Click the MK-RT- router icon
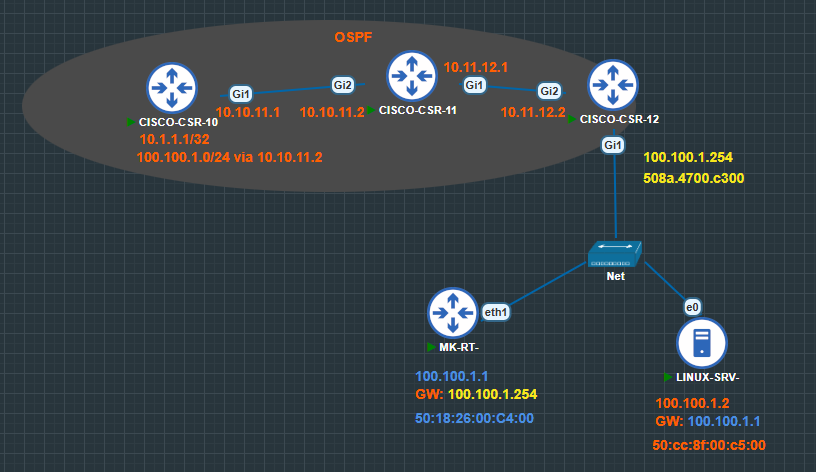Viewport: 816px width, 472px height. pyautogui.click(x=452, y=313)
